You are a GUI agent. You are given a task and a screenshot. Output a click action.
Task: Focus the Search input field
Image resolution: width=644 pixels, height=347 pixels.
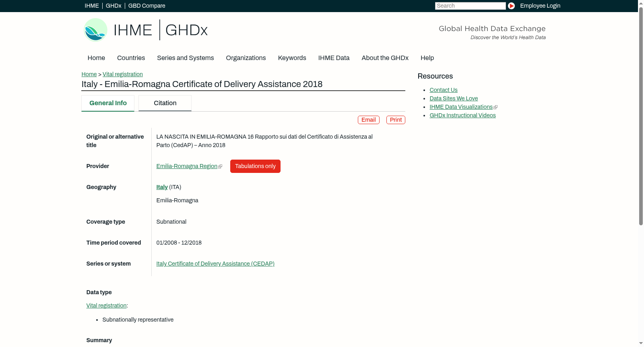[470, 6]
